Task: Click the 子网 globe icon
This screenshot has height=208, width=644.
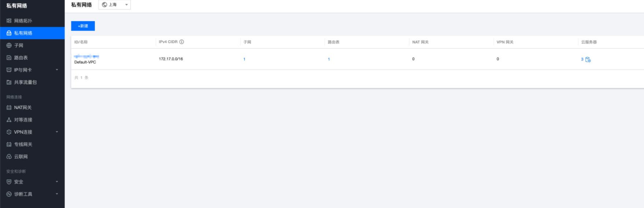Action: [9, 45]
